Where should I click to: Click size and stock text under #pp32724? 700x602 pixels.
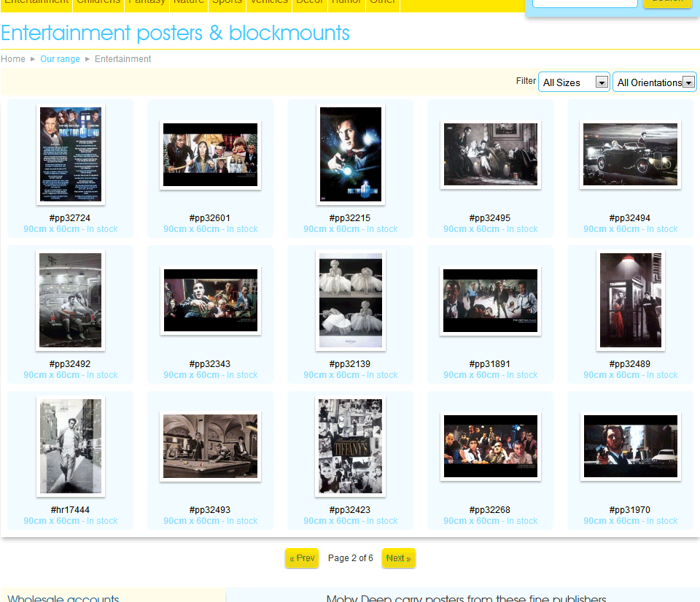tap(71, 229)
